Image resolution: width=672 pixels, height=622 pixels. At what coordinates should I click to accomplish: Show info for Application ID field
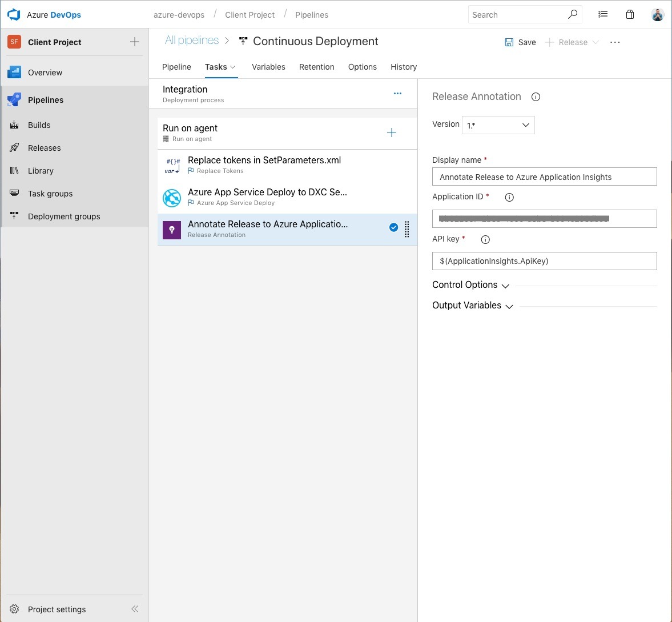pyautogui.click(x=509, y=197)
